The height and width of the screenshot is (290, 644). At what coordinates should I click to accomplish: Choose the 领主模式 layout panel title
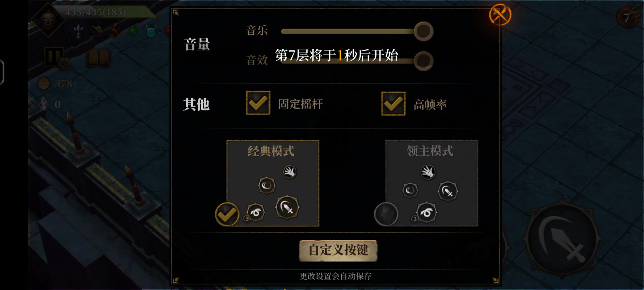[430, 151]
